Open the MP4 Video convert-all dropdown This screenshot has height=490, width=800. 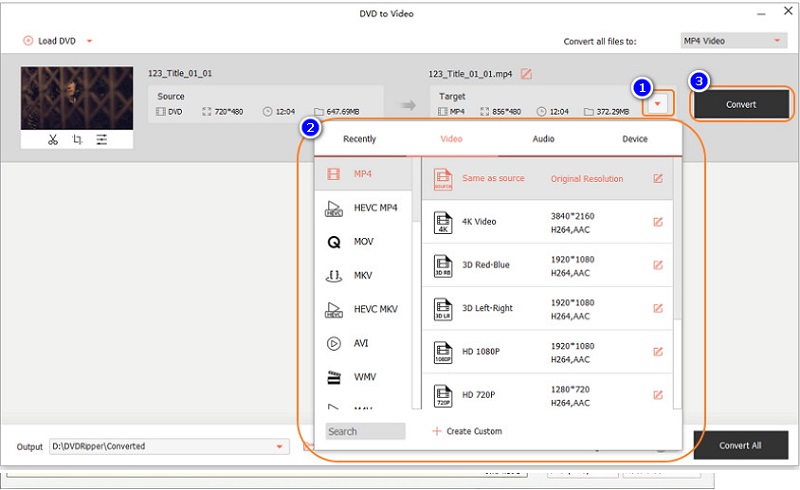click(x=733, y=41)
